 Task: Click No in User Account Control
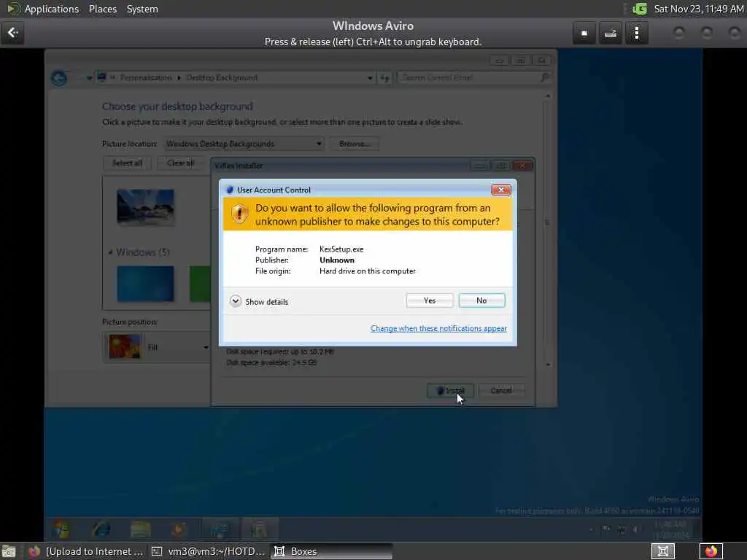(481, 300)
